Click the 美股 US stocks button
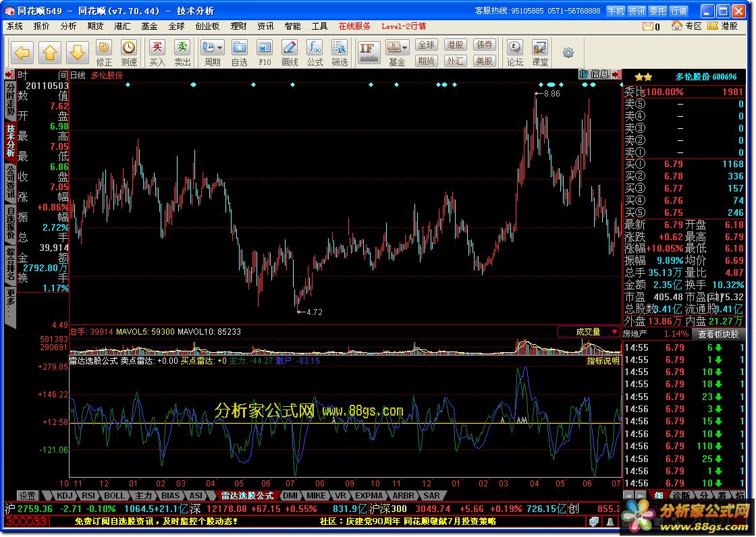 click(x=485, y=61)
